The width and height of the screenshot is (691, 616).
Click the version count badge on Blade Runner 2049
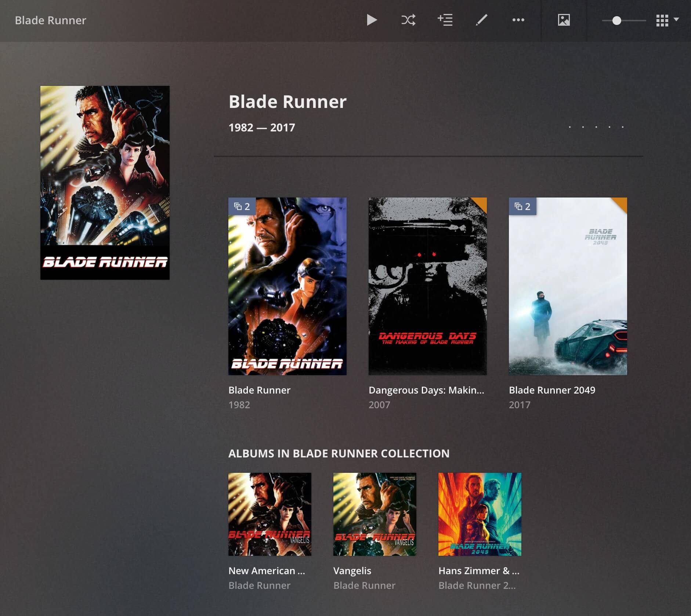(x=522, y=206)
